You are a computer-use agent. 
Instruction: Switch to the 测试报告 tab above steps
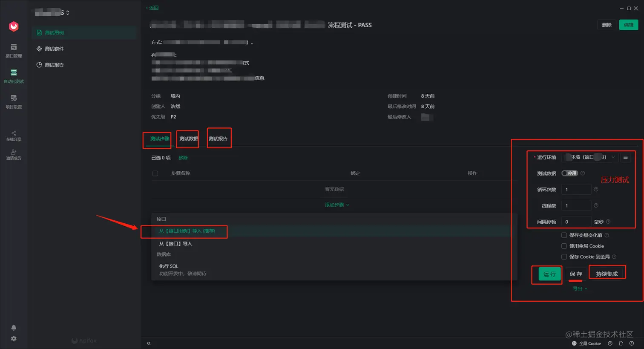coord(218,138)
